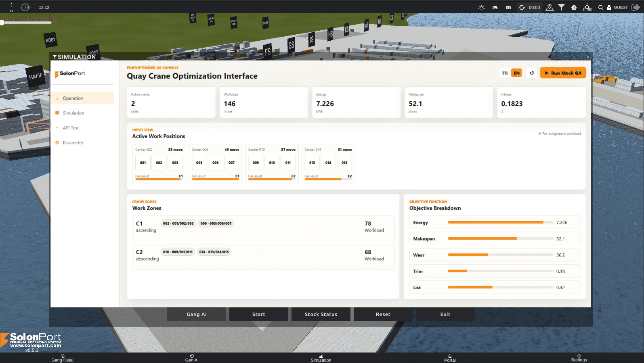
Task: Select Operation in the sidebar
Action: [82, 98]
